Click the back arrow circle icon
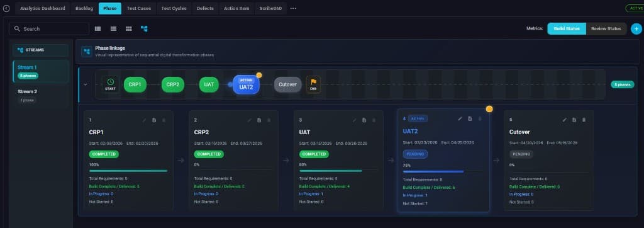The height and width of the screenshot is (228, 644). coord(6,8)
